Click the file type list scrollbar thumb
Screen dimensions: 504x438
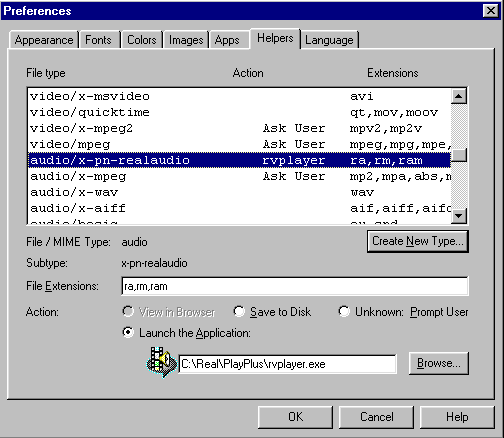tap(459, 155)
